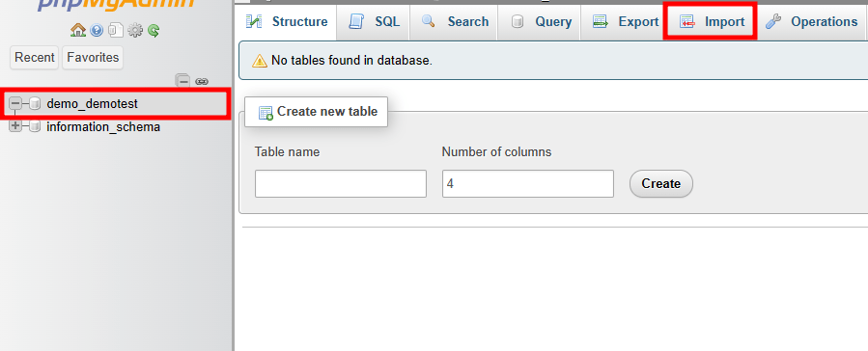Show Favorites tables list
This screenshot has height=351, width=868.
pos(93,58)
